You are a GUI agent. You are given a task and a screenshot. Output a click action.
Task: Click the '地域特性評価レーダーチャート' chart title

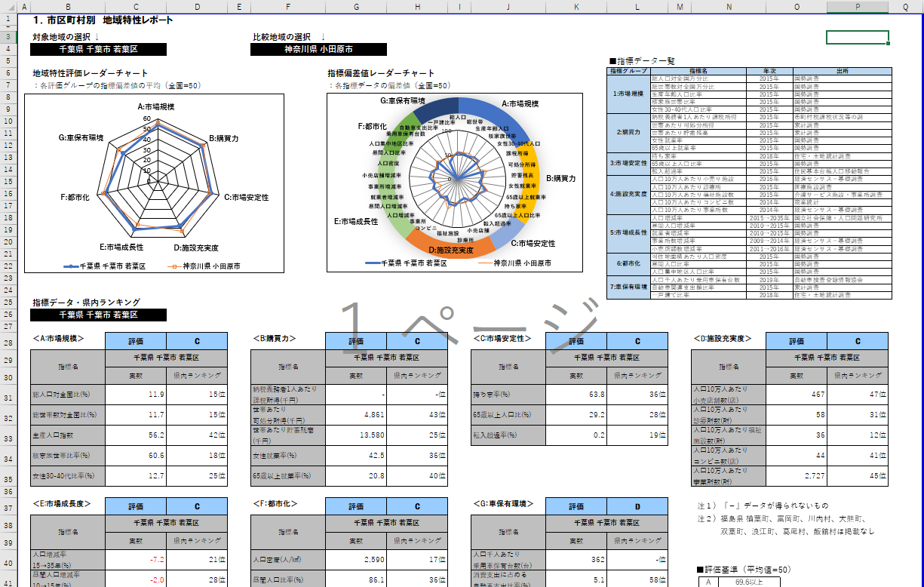coord(91,74)
